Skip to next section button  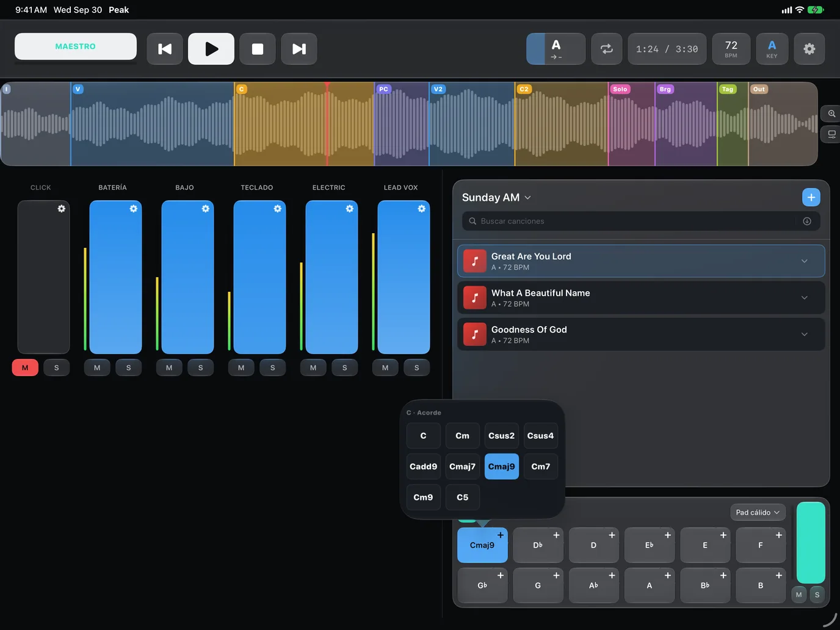pyautogui.click(x=299, y=49)
